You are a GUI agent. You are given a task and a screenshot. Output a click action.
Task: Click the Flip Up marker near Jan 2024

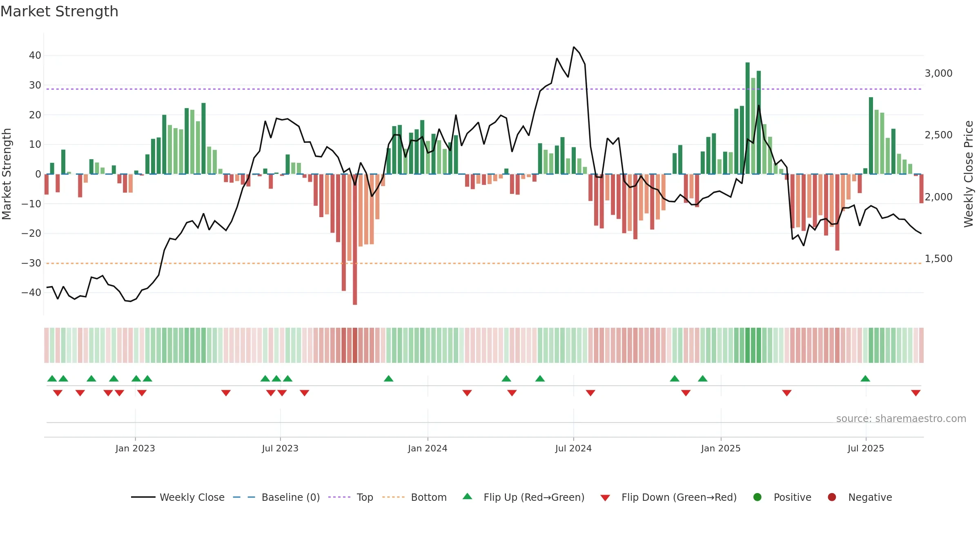(388, 379)
